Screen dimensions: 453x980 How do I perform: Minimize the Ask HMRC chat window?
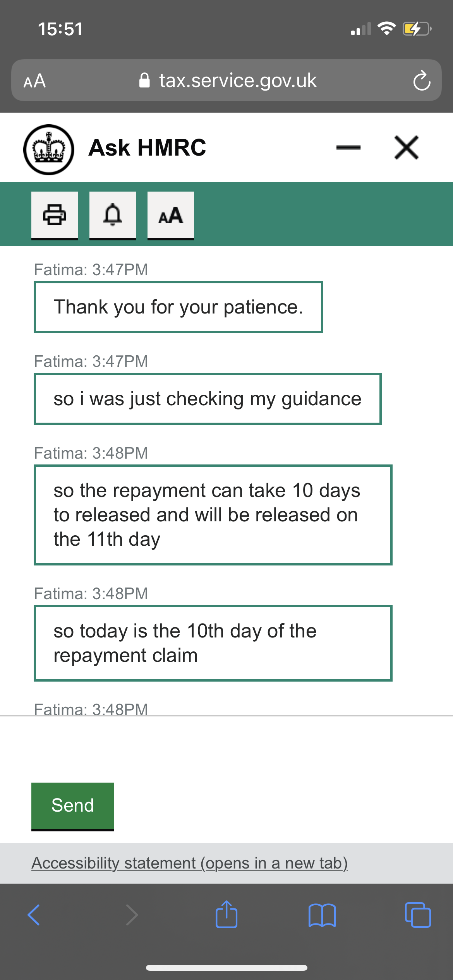click(348, 147)
